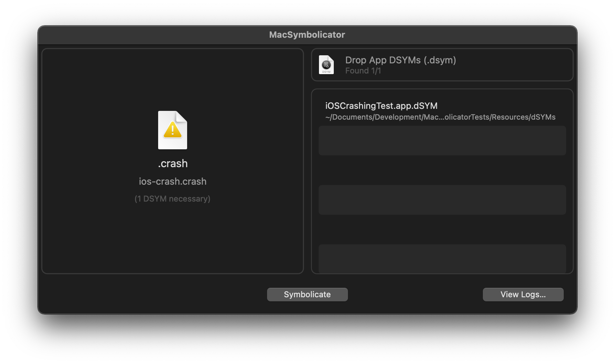615x364 pixels.
Task: Click the Drop App DSYMs header area
Action: 400,60
